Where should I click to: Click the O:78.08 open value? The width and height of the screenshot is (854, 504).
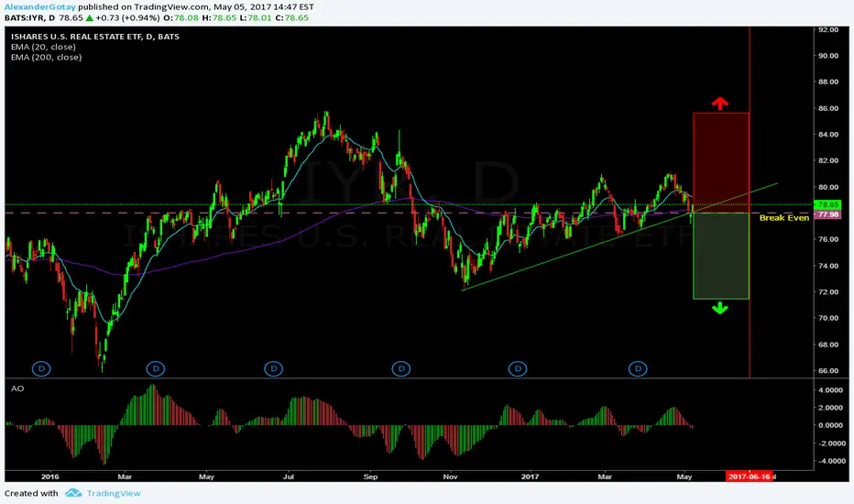(x=181, y=18)
